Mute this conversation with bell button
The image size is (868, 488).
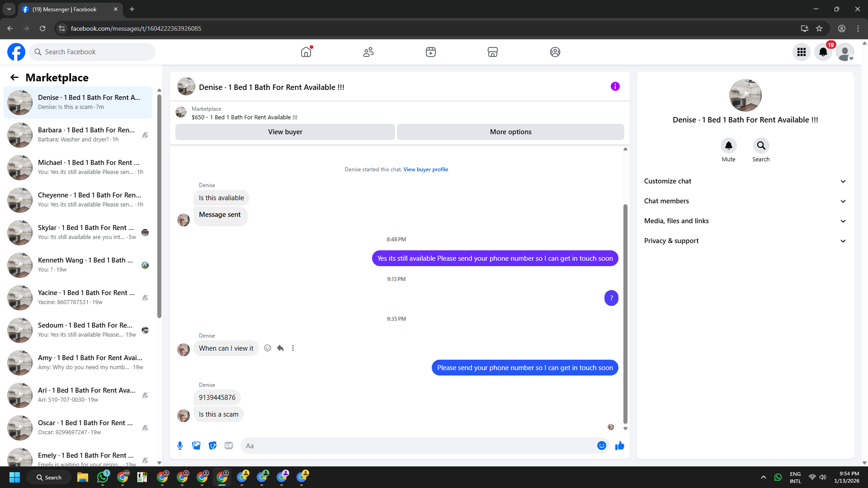[728, 145]
